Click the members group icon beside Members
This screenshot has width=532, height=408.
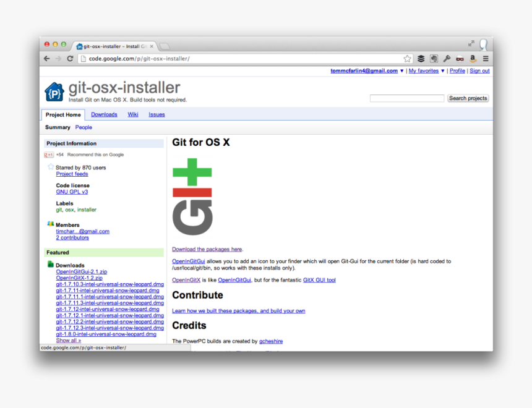point(50,224)
